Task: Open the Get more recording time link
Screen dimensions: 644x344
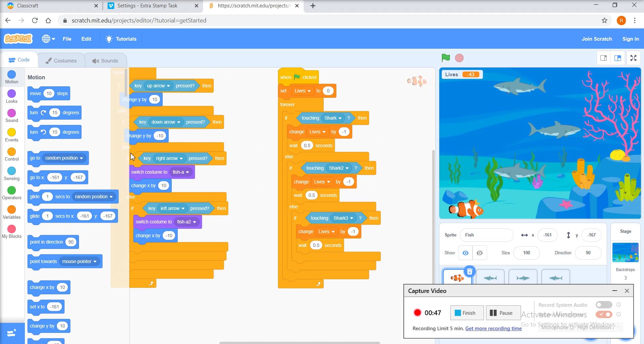Action: [493, 328]
